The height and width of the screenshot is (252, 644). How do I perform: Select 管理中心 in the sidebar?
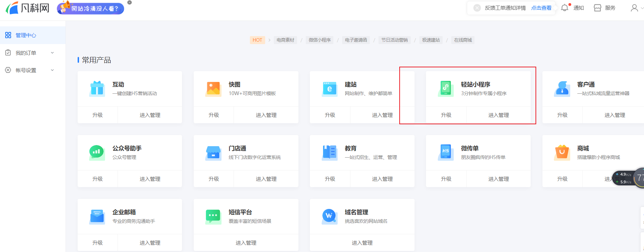point(33,35)
